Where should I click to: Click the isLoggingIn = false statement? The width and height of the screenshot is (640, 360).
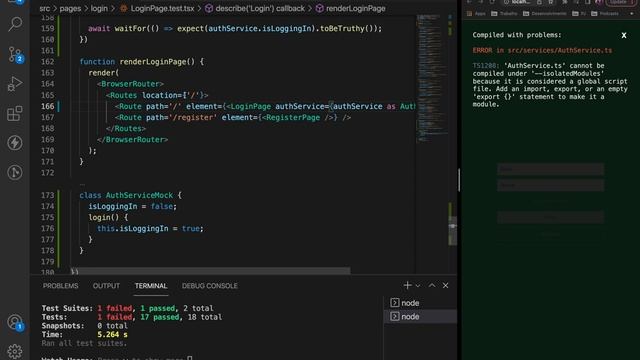click(133, 206)
